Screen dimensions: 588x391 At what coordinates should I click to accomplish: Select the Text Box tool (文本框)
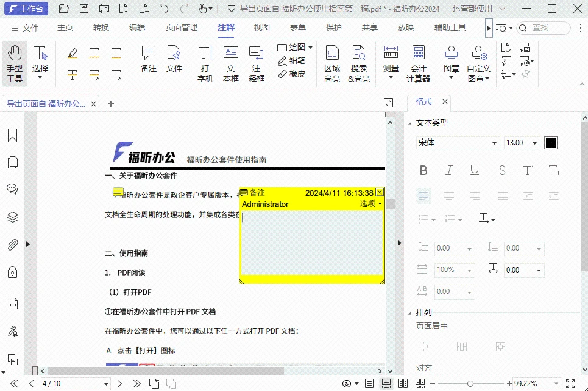(x=230, y=64)
